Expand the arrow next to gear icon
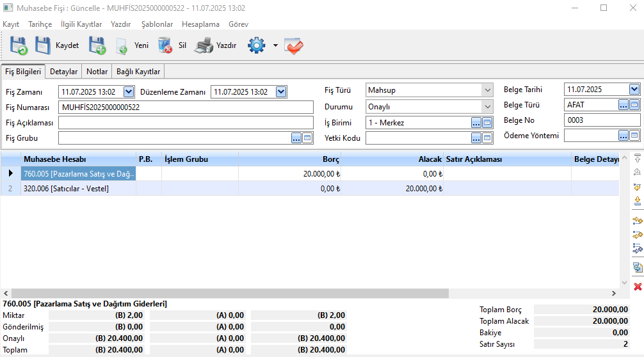644x357 pixels. point(275,45)
